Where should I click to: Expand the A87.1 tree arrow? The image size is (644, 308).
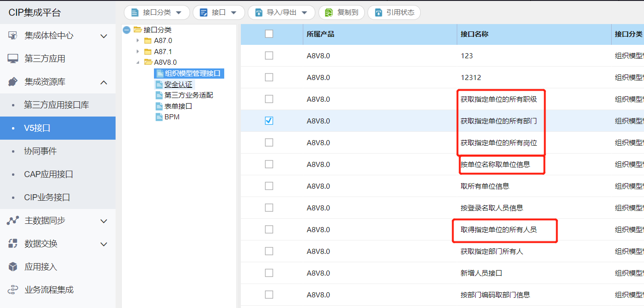[x=138, y=52]
